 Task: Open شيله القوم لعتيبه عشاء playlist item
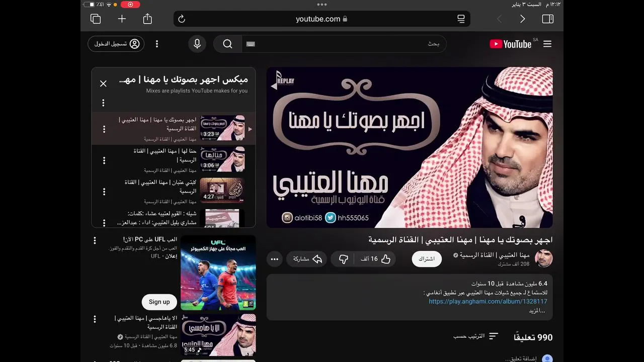[174, 218]
